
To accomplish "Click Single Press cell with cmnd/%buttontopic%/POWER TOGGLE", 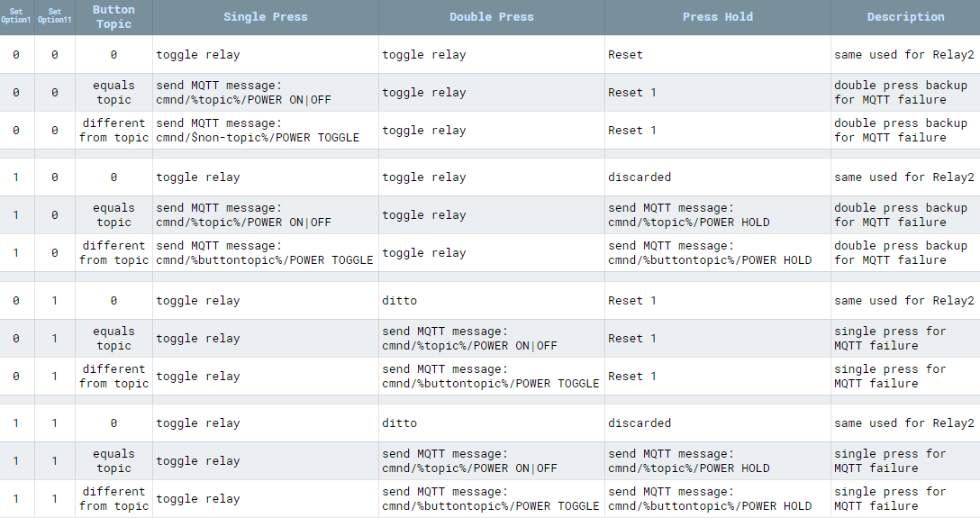I will [265, 253].
